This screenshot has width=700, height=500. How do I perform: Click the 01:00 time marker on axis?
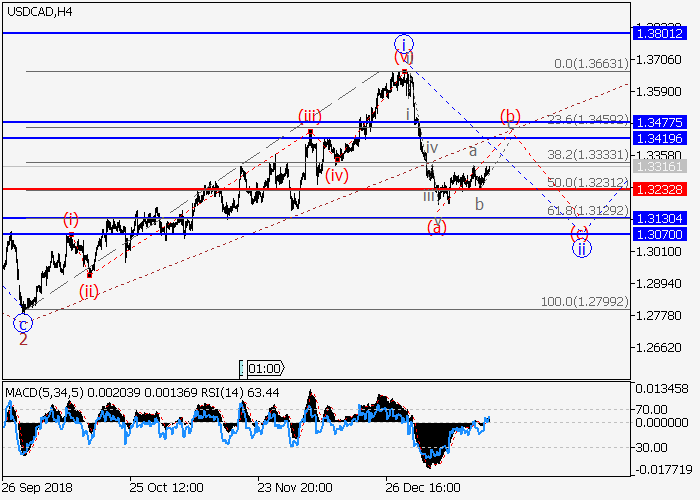pyautogui.click(x=263, y=367)
